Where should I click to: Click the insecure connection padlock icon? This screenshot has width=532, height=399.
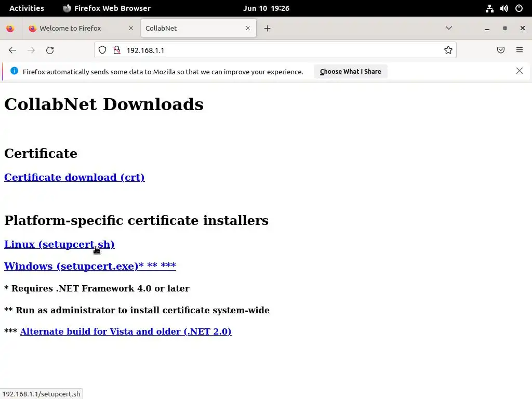pyautogui.click(x=117, y=50)
